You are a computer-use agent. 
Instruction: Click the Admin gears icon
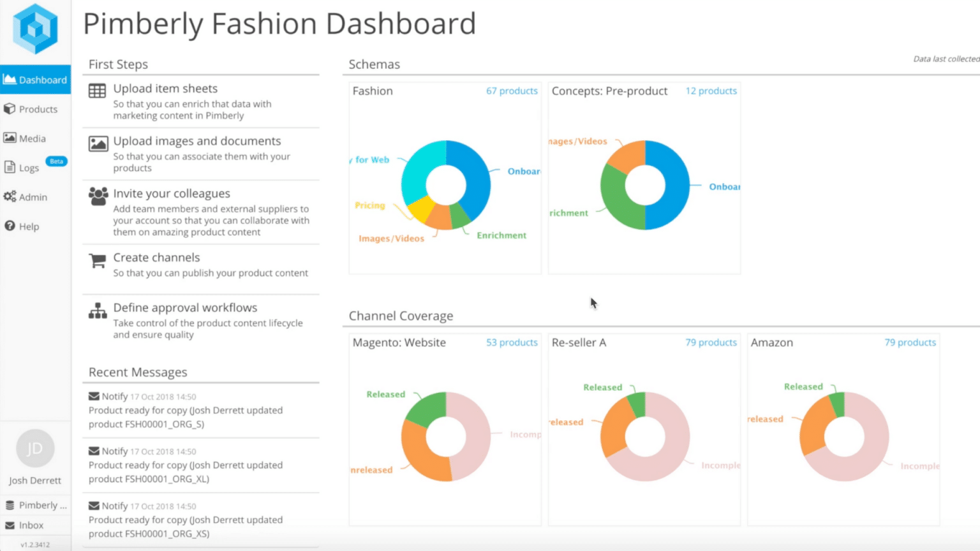coord(10,196)
